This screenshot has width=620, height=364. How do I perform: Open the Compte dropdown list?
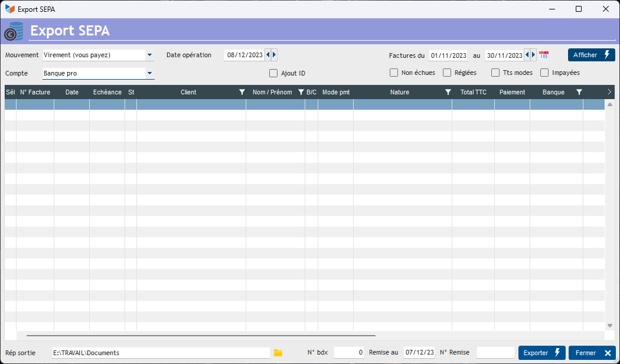pos(150,73)
